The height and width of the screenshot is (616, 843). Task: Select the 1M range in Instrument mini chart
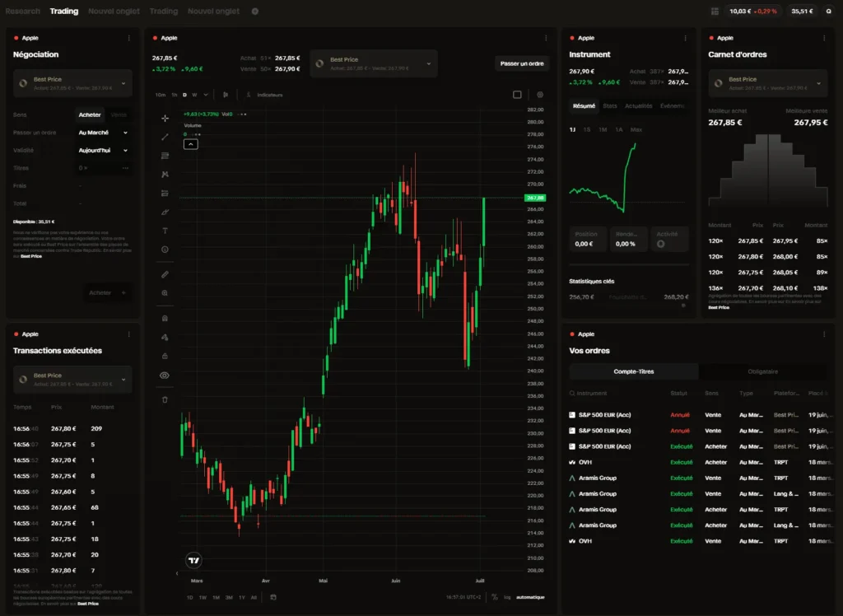click(603, 129)
